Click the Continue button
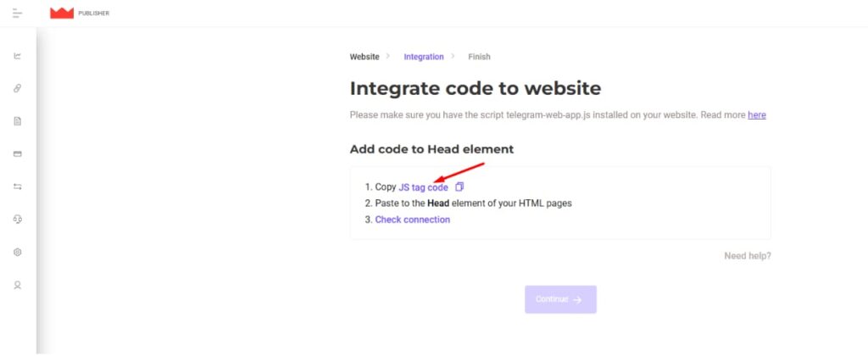Screen dimensions: 868x356 coord(560,299)
